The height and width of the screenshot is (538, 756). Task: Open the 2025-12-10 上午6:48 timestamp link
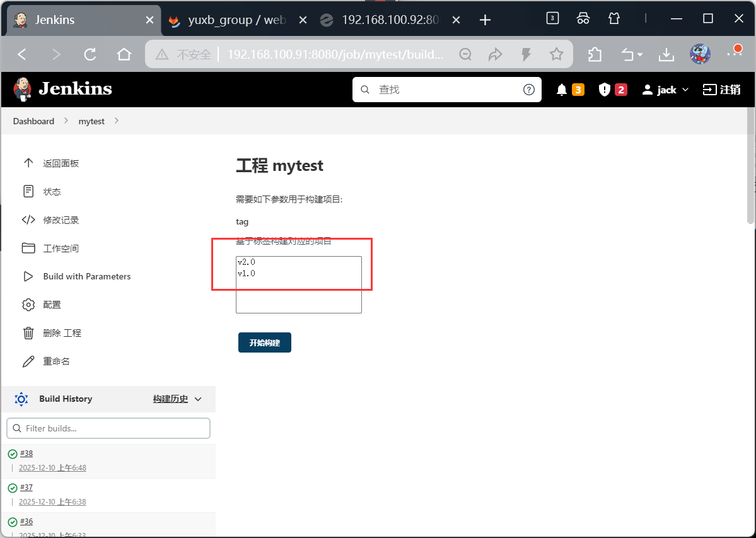point(52,467)
